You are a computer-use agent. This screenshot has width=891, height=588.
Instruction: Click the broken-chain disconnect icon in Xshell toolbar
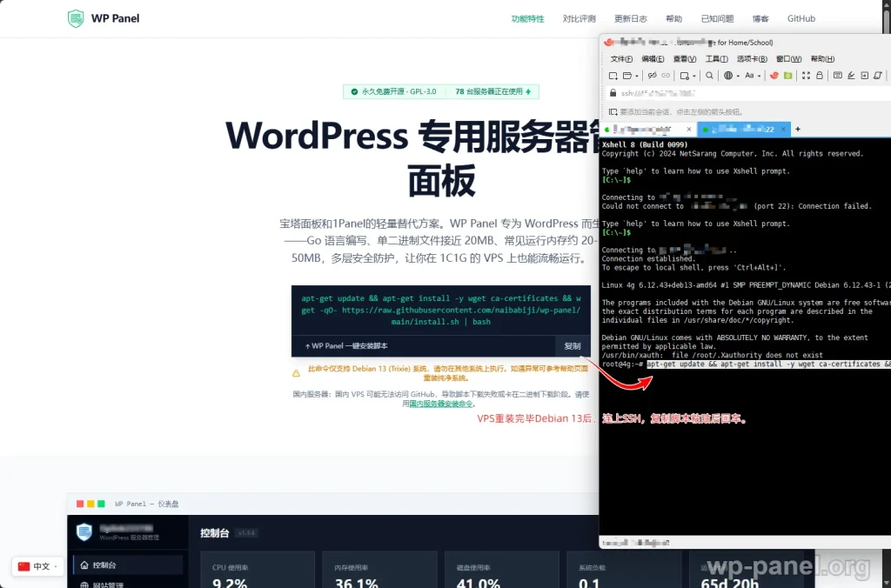click(x=653, y=76)
